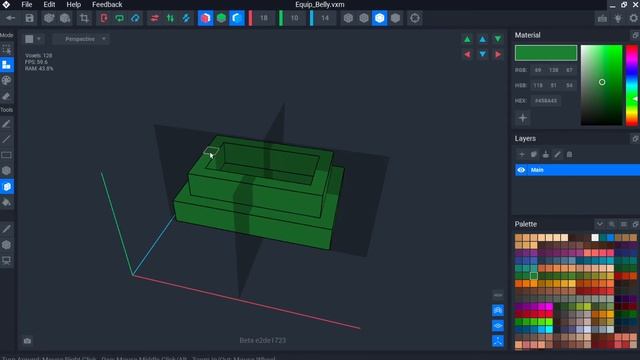Edit the red X size field showing 18
640x360 pixels.
(x=264, y=18)
